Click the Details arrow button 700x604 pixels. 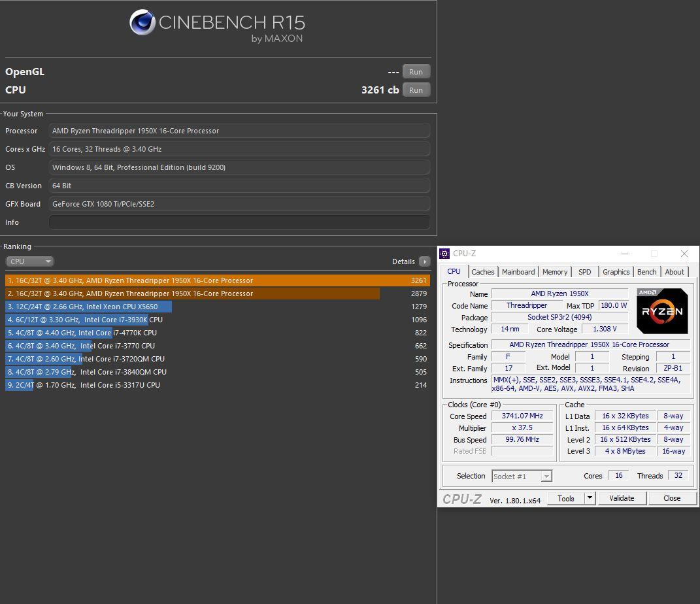point(425,261)
